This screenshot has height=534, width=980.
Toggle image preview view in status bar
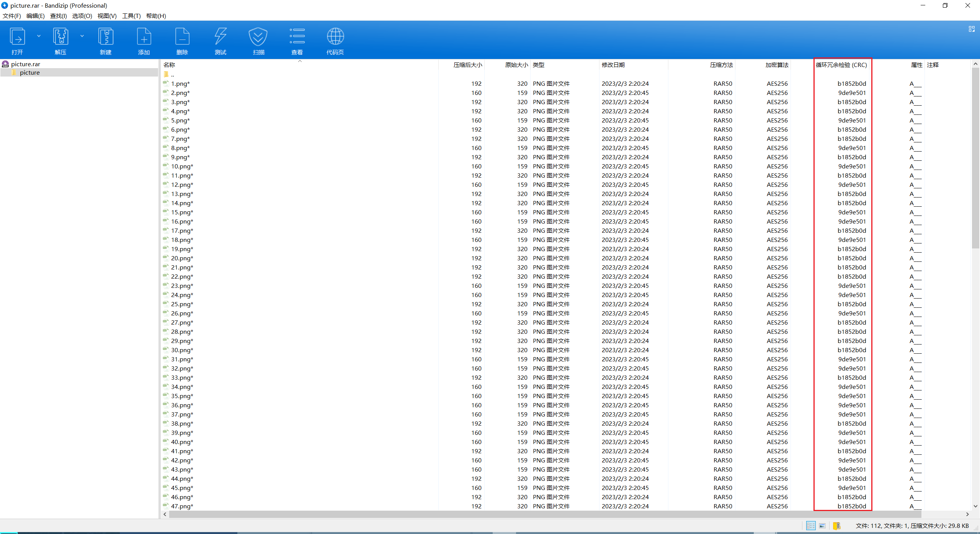(x=822, y=526)
